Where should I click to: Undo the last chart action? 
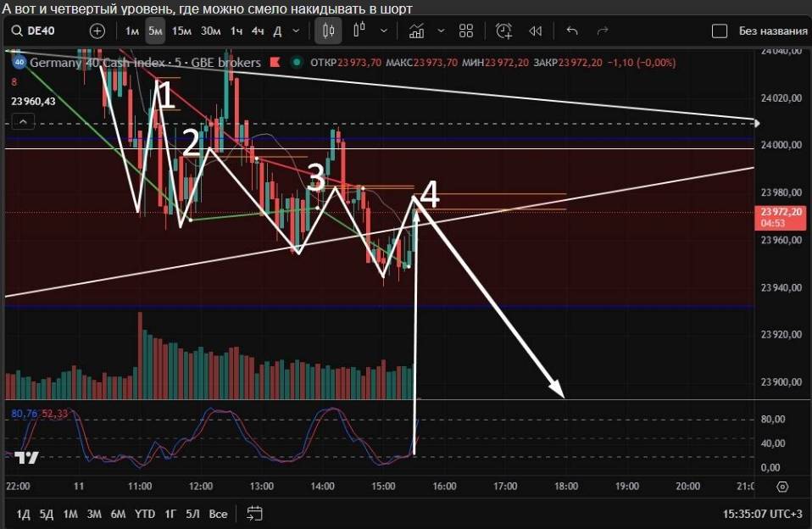tap(572, 31)
